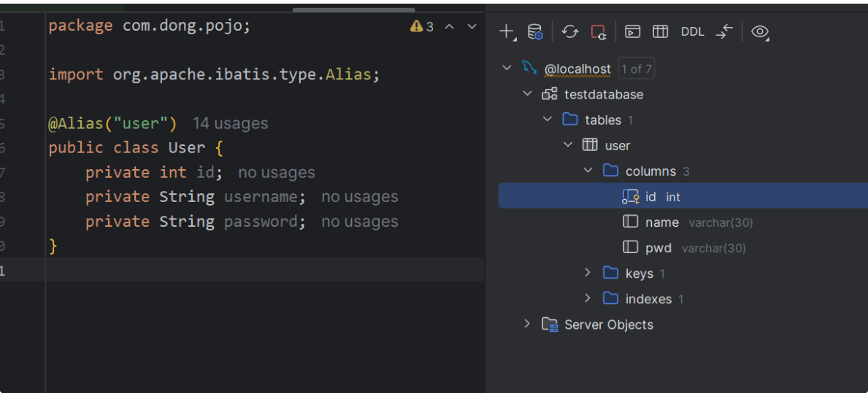The width and height of the screenshot is (868, 393).
Task: Expand the indexes folder
Action: 588,298
